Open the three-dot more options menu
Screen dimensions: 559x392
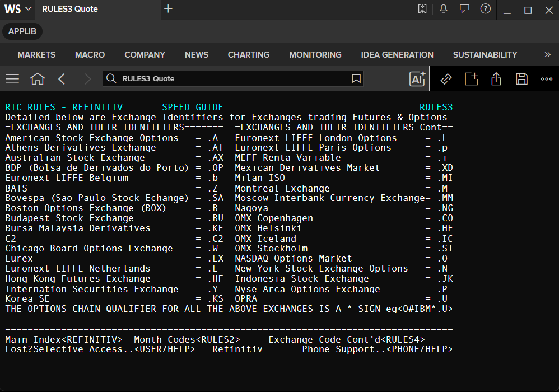click(x=547, y=79)
